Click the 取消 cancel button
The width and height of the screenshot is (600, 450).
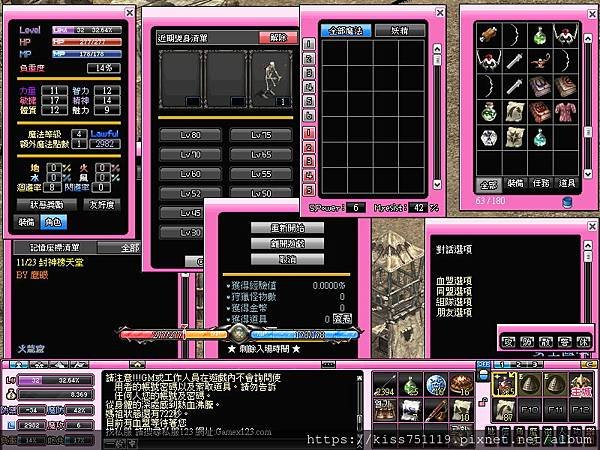tap(287, 259)
